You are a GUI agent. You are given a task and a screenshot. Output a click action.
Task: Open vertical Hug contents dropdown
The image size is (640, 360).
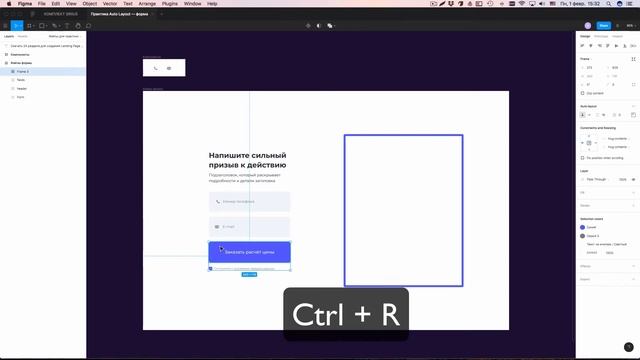(618, 147)
